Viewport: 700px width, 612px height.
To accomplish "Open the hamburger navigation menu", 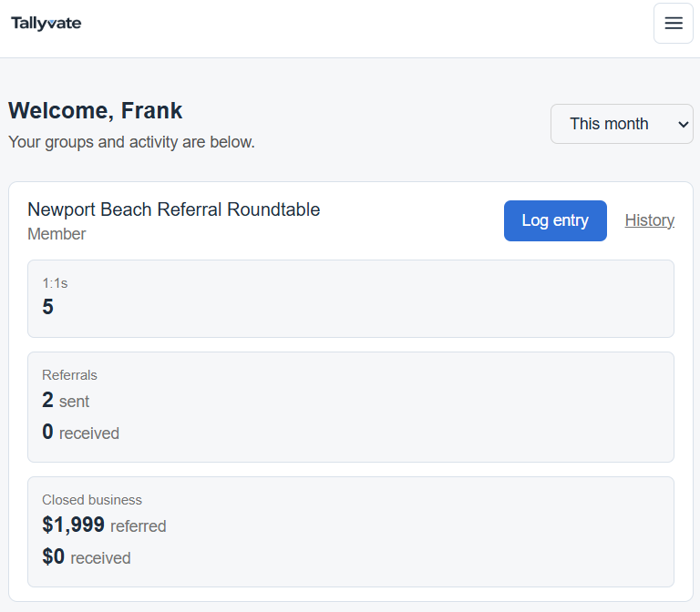I will point(674,23).
